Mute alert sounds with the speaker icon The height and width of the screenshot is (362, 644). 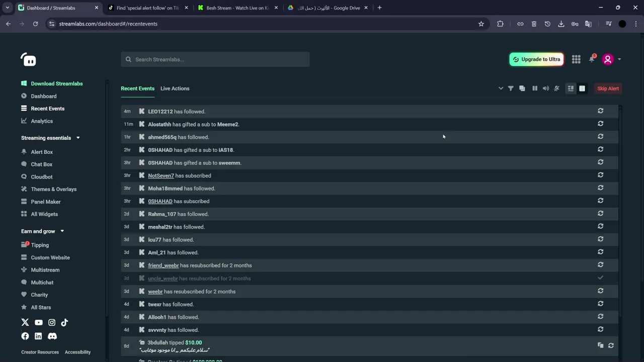[546, 88]
